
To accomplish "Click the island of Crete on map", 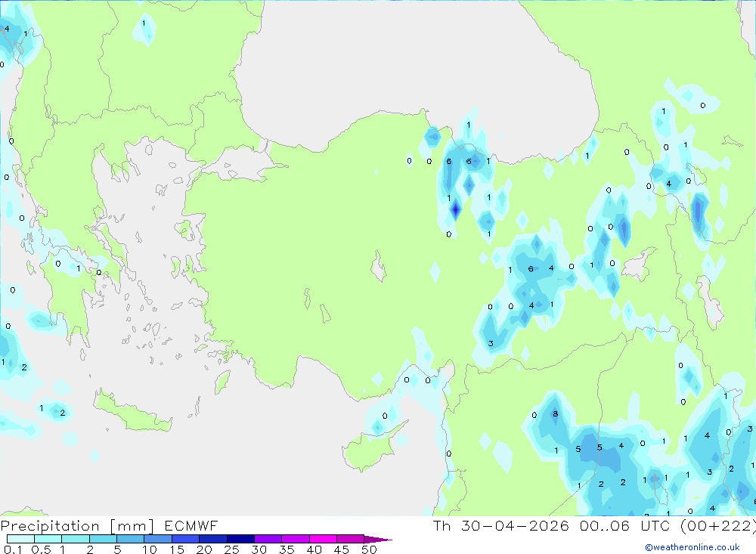I will click(x=132, y=413).
